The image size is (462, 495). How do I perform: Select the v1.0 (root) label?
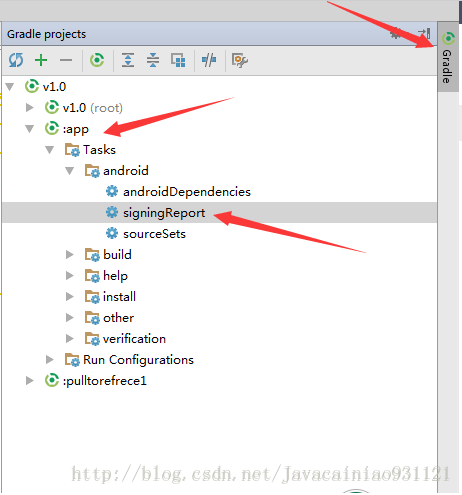point(93,108)
